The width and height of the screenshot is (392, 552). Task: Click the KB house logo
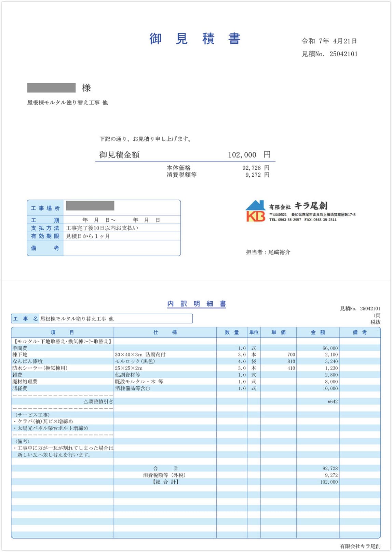click(255, 211)
